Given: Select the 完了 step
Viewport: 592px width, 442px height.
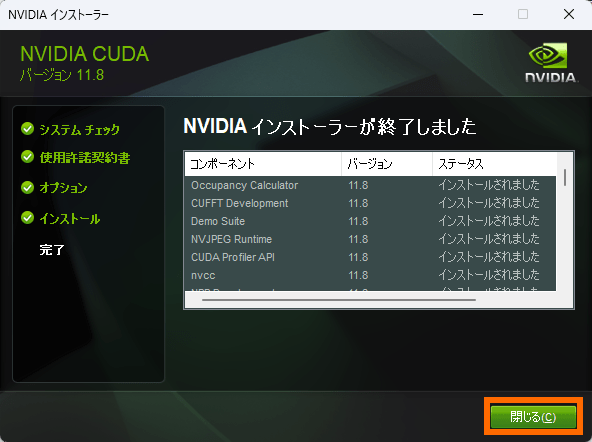Looking at the screenshot, I should [52, 249].
